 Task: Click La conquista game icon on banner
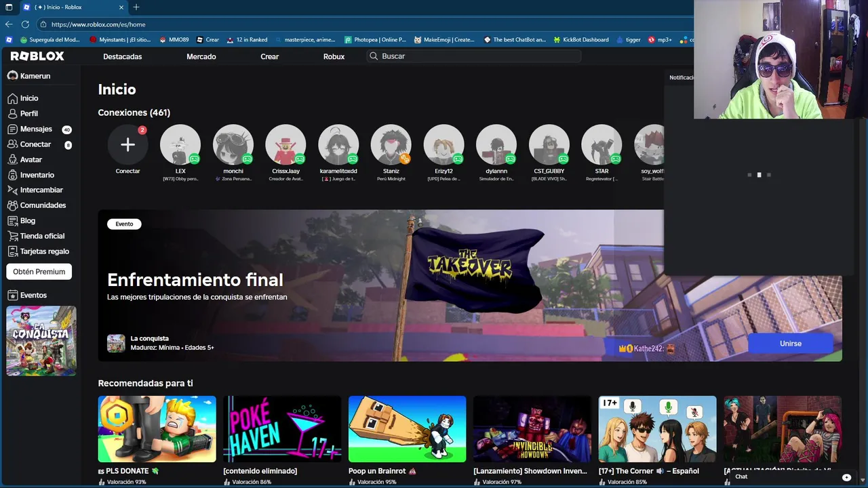(116, 343)
